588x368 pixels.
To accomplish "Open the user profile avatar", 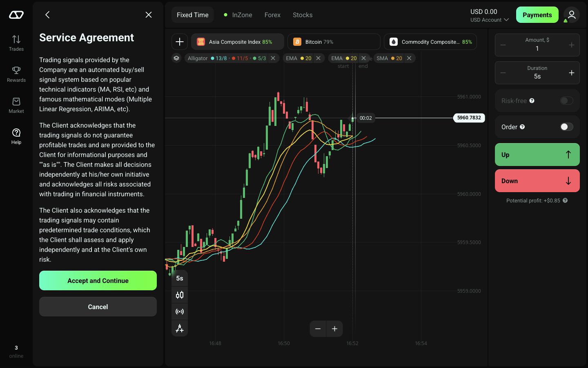I will pos(572,15).
